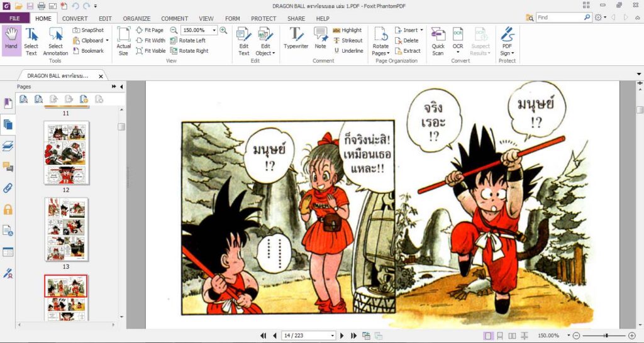Expand the Edit Object dropdown

point(274,53)
